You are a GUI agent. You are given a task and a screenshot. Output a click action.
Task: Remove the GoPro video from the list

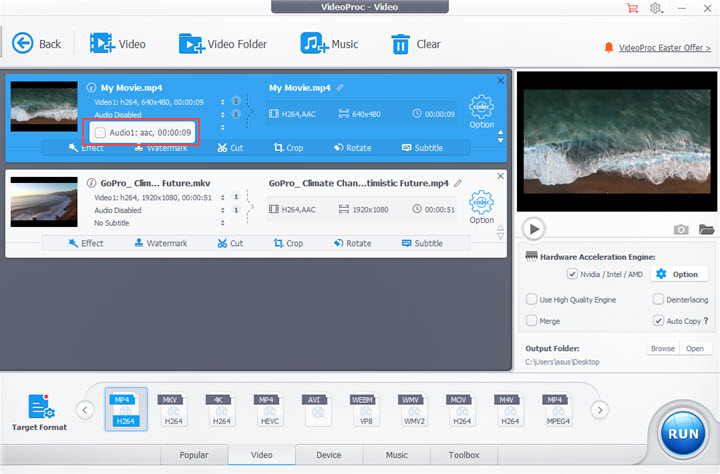pyautogui.click(x=501, y=176)
